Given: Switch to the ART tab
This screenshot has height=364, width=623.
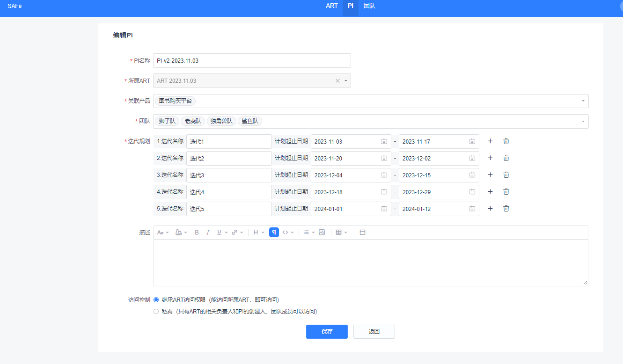Looking at the screenshot, I should pos(331,6).
